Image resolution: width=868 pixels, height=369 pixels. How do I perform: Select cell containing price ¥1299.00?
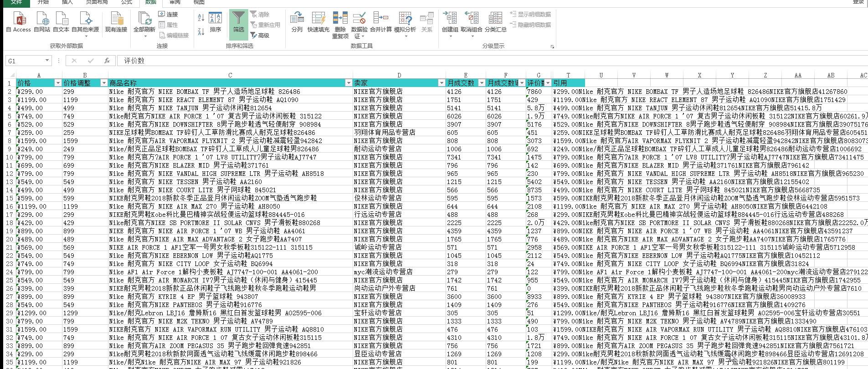[x=39, y=313]
